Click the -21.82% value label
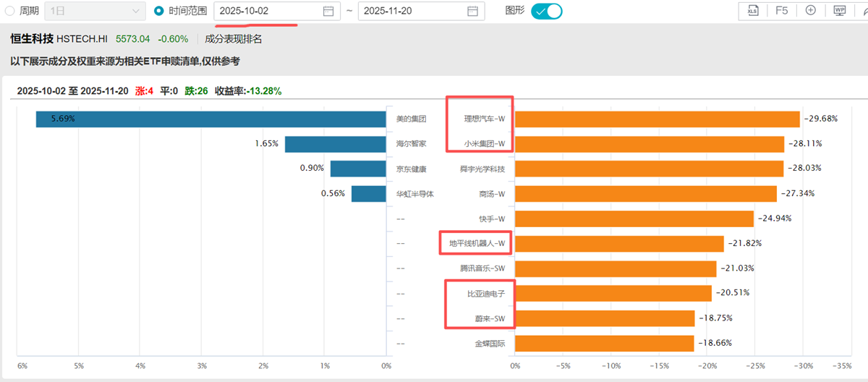 click(745, 243)
